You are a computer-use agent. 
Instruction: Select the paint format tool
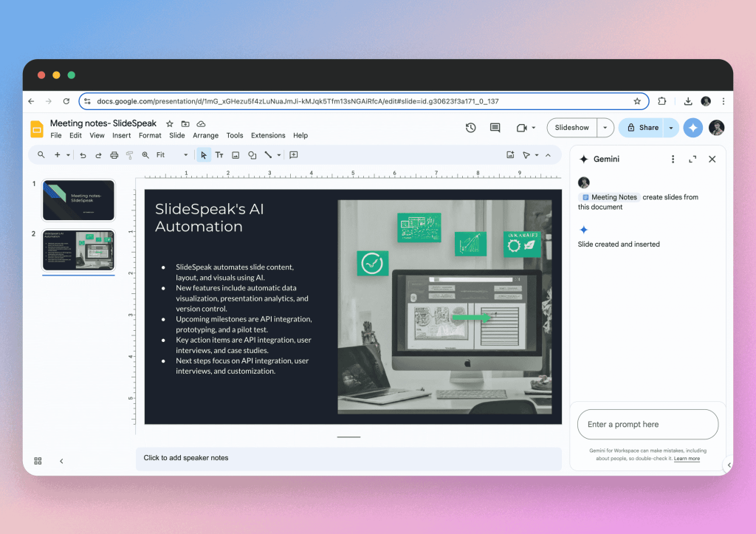(x=129, y=155)
